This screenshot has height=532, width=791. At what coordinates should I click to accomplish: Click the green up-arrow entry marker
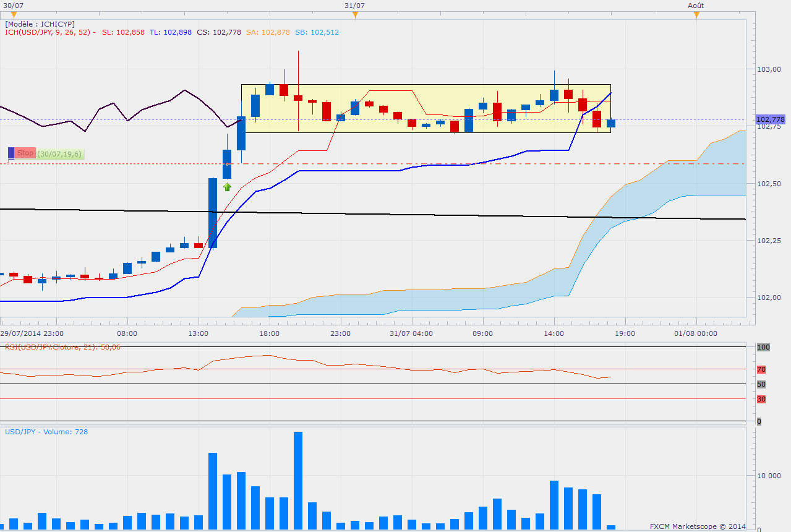pos(227,186)
